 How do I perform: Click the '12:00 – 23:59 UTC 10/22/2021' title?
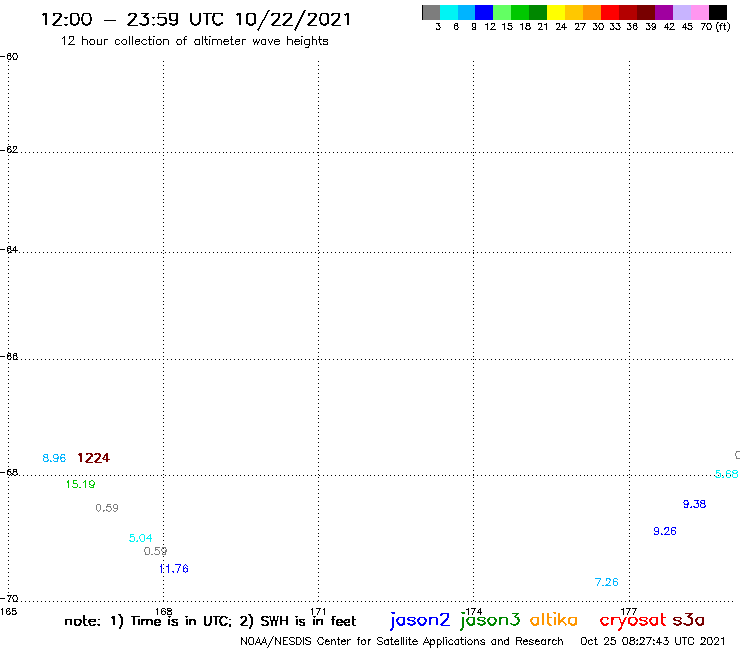[196, 20]
